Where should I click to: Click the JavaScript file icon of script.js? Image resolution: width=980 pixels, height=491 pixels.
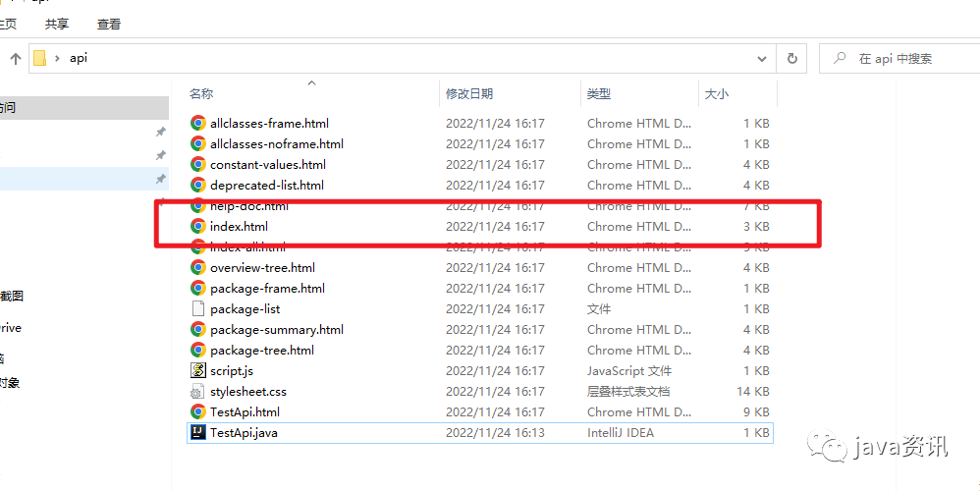click(198, 370)
